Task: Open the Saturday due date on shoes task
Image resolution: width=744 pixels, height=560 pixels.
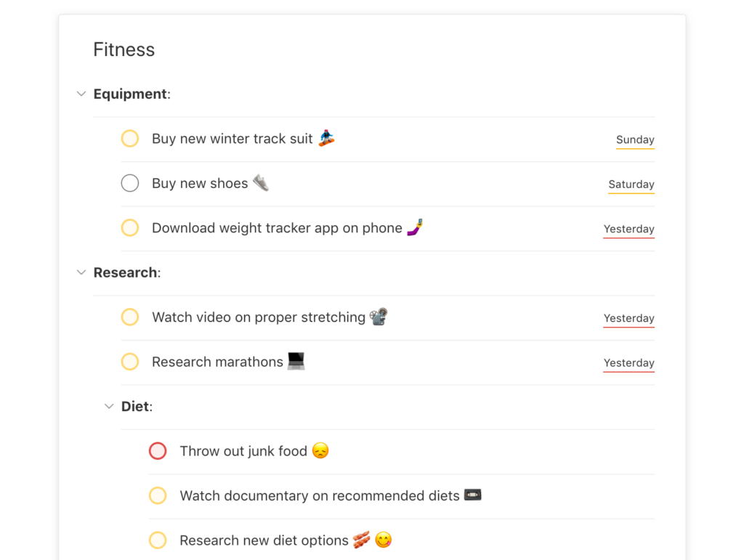Action: (x=631, y=184)
